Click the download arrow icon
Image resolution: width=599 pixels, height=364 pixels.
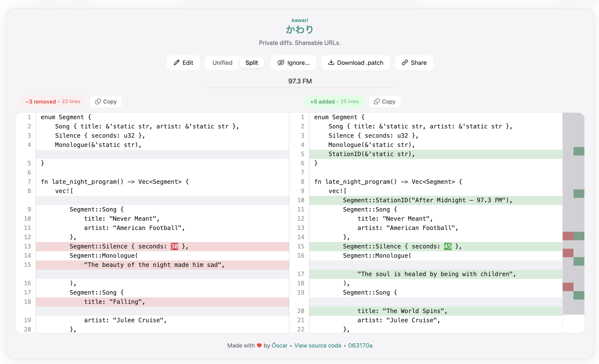click(x=332, y=63)
